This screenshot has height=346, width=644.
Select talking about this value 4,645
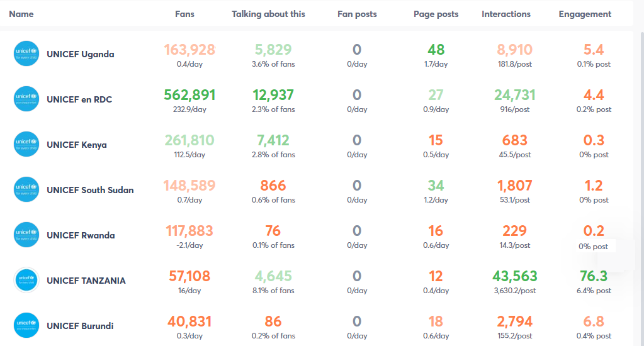click(x=273, y=276)
